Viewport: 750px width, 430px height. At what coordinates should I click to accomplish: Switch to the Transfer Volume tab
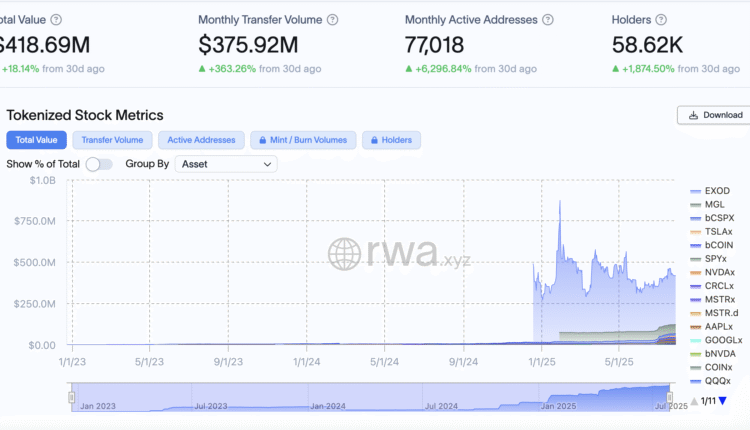pyautogui.click(x=112, y=141)
